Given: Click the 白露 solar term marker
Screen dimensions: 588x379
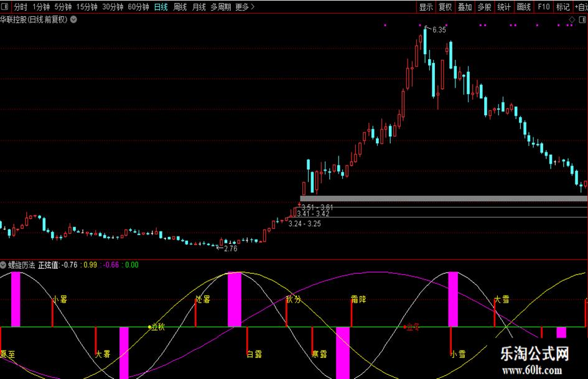Looking at the screenshot, I should pyautogui.click(x=254, y=354).
